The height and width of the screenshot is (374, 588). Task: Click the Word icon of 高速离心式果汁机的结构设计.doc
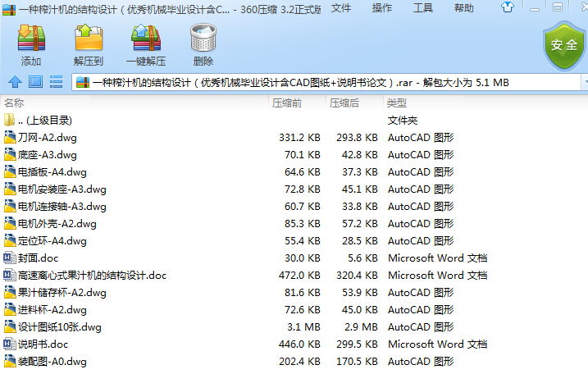(9, 275)
